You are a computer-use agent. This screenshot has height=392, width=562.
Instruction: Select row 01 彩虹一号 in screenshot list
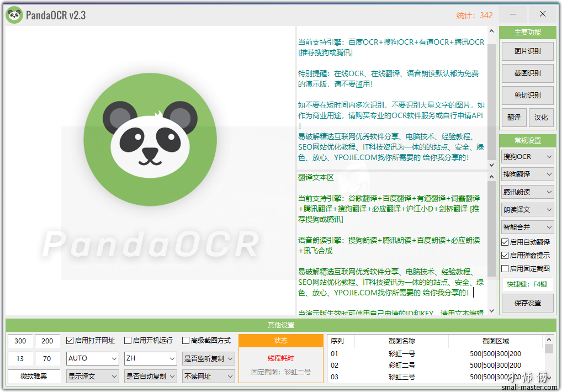tap(436, 354)
